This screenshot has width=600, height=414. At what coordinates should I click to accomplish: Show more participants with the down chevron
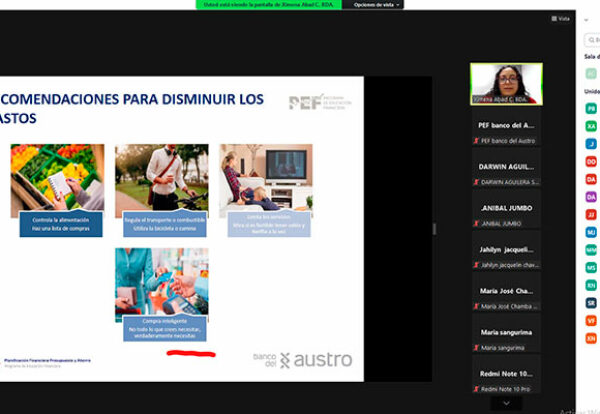[506, 403]
